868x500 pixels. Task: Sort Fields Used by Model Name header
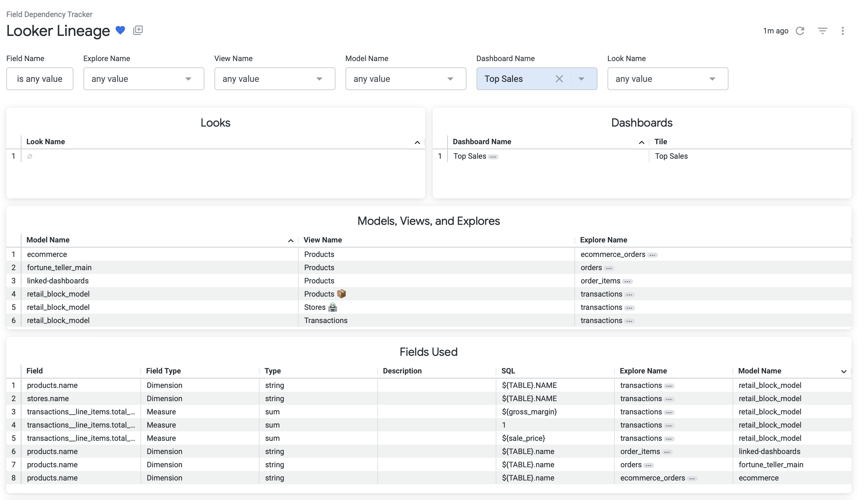(759, 371)
